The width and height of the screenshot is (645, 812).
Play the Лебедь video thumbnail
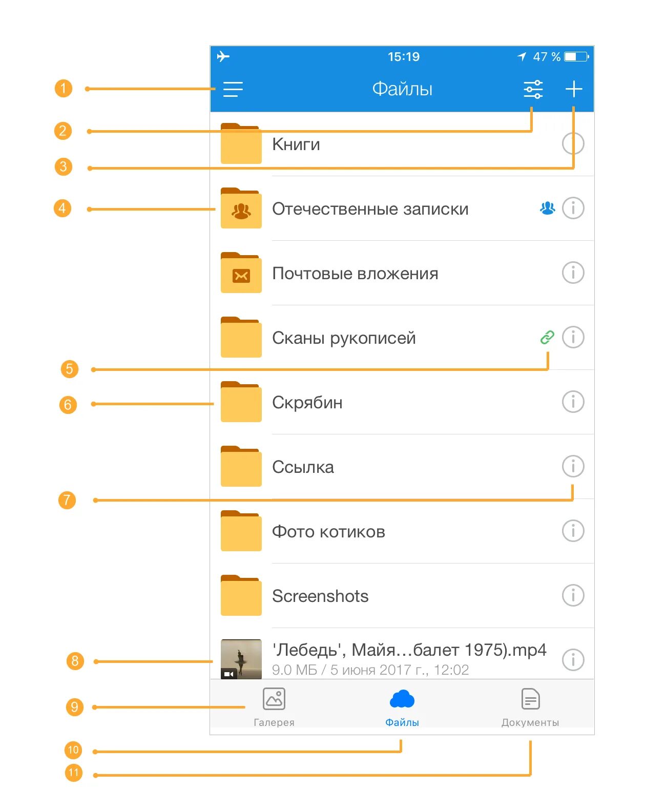[x=241, y=659]
